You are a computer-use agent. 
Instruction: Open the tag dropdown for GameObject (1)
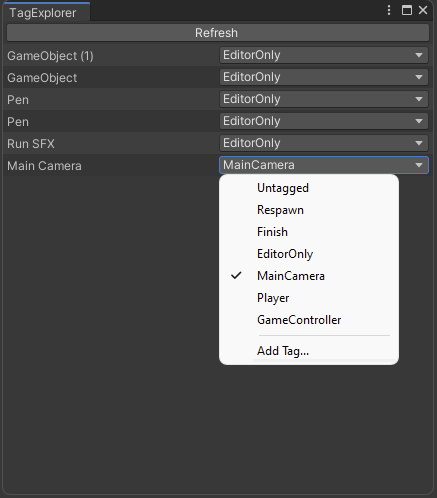324,55
